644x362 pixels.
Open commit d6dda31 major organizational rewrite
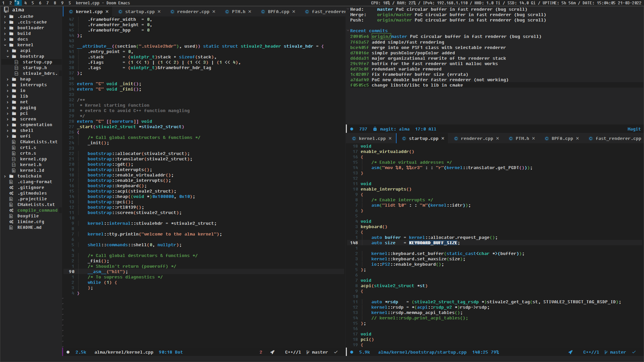pyautogui.click(x=428, y=58)
